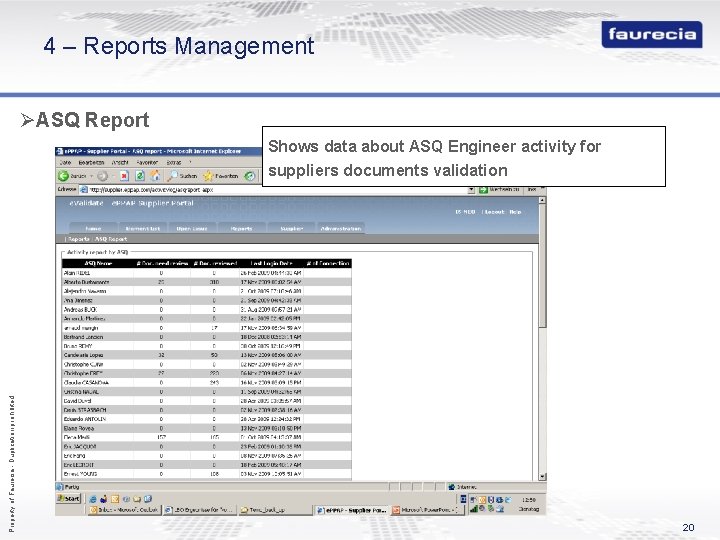
Task: Click the Last Login Date column header
Action: pyautogui.click(x=271, y=263)
